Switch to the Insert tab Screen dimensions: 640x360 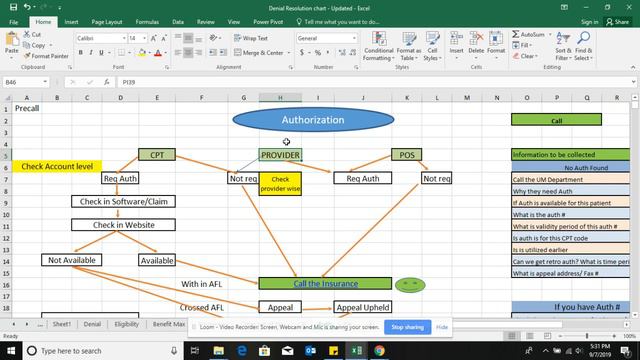click(71, 22)
